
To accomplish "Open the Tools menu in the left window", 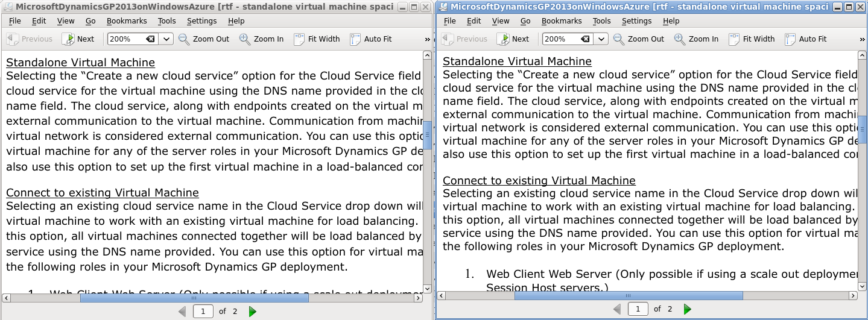I will pyautogui.click(x=167, y=20).
